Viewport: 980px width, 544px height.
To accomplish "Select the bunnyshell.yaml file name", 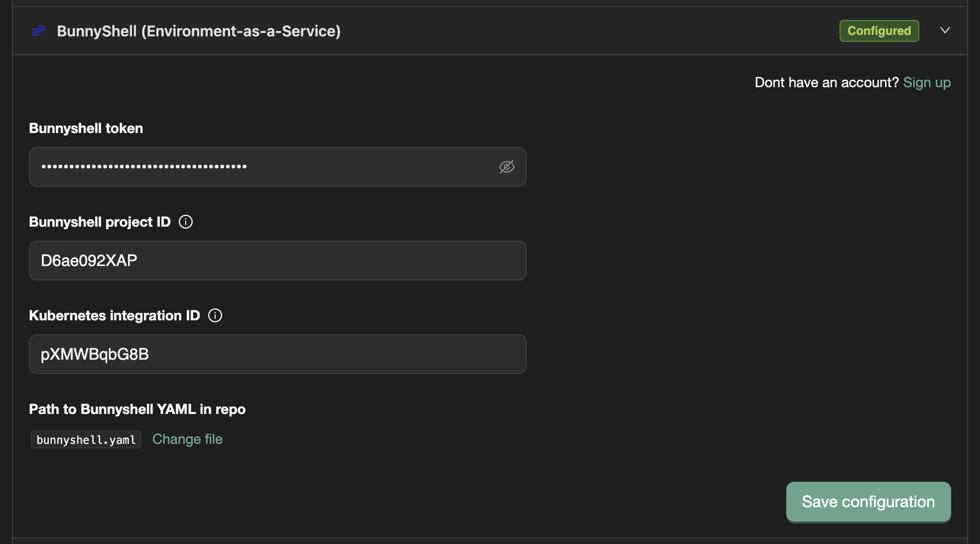I will point(86,440).
